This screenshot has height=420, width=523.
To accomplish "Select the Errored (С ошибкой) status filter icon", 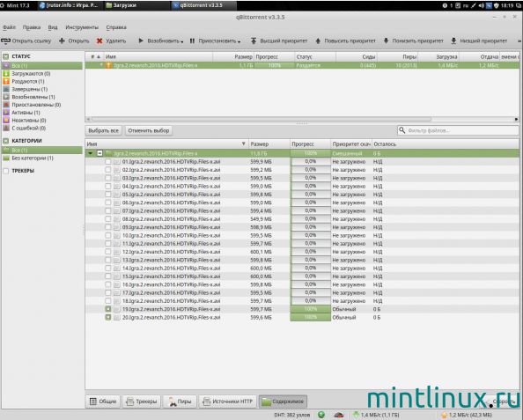I will coord(6,128).
